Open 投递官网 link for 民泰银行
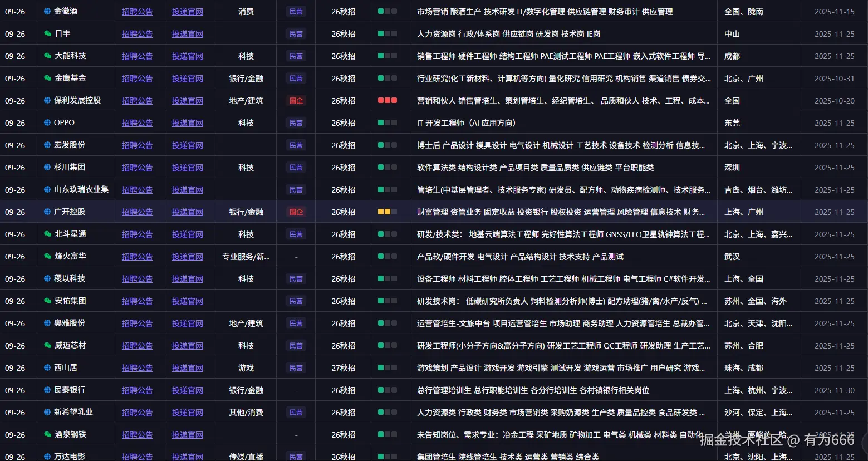Viewport: 868px width, 461px height. point(188,390)
